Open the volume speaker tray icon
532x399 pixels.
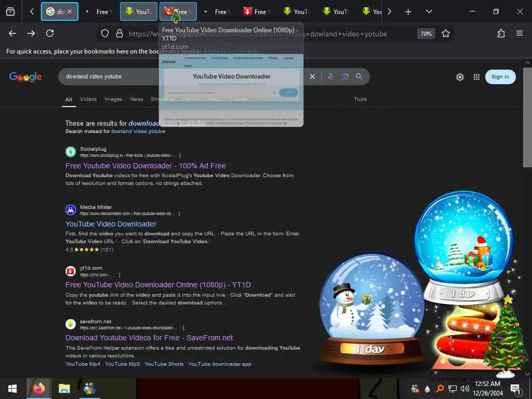point(465,389)
